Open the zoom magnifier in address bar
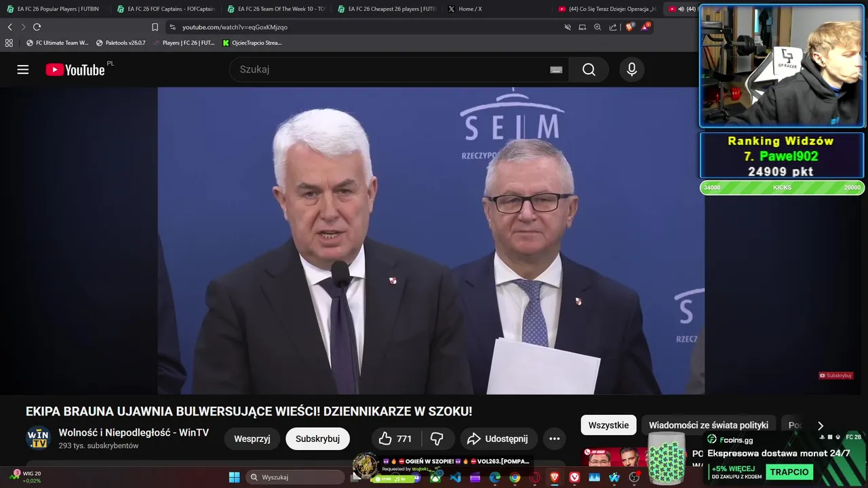The height and width of the screenshot is (488, 868). click(x=597, y=27)
